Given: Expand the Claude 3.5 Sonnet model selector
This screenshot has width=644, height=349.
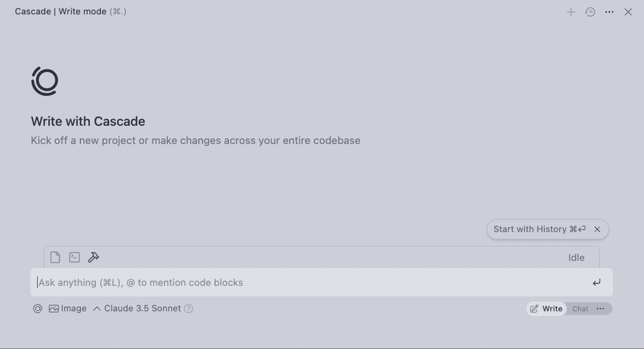Looking at the screenshot, I should click(x=137, y=309).
